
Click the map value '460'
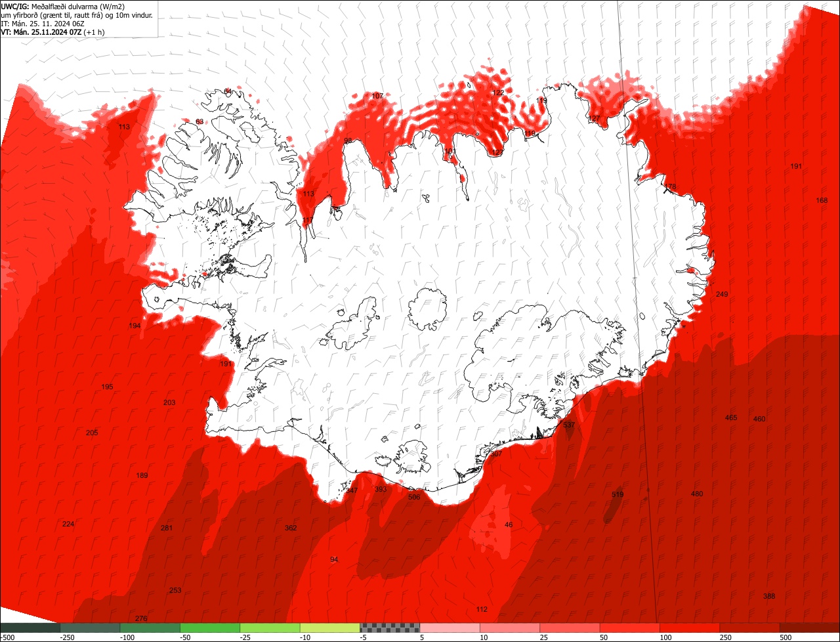tap(759, 419)
